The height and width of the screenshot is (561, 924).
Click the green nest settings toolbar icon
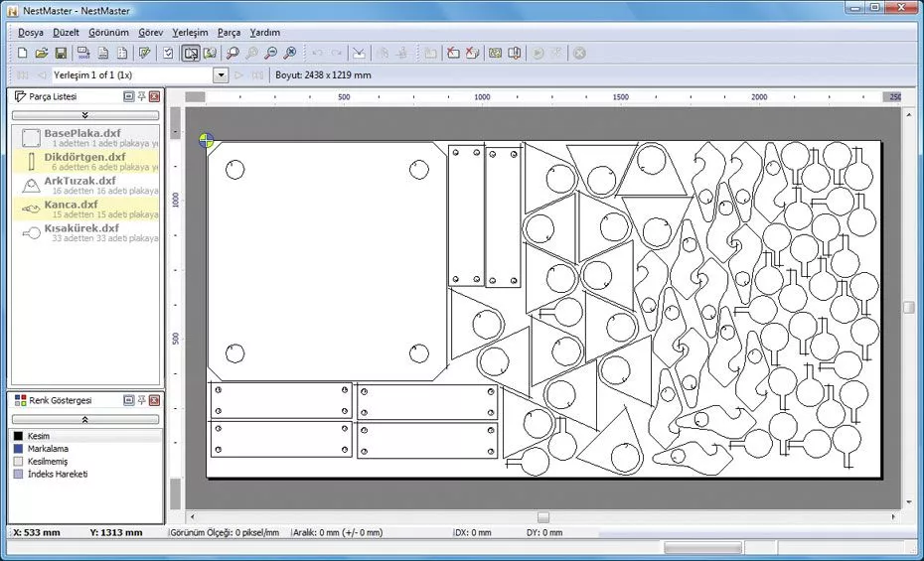coord(495,53)
